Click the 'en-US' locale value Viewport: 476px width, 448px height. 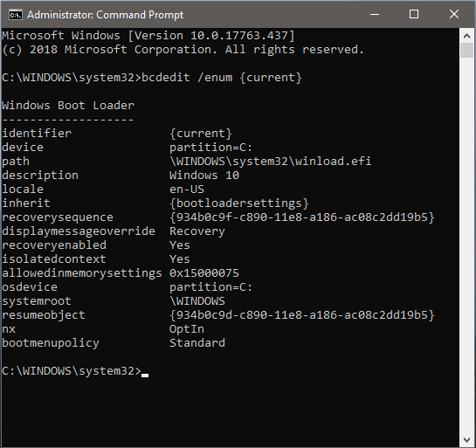pyautogui.click(x=187, y=190)
